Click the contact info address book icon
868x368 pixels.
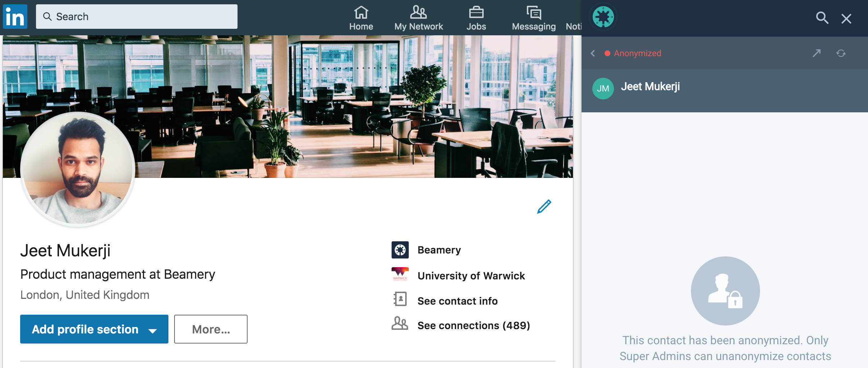[x=400, y=299]
